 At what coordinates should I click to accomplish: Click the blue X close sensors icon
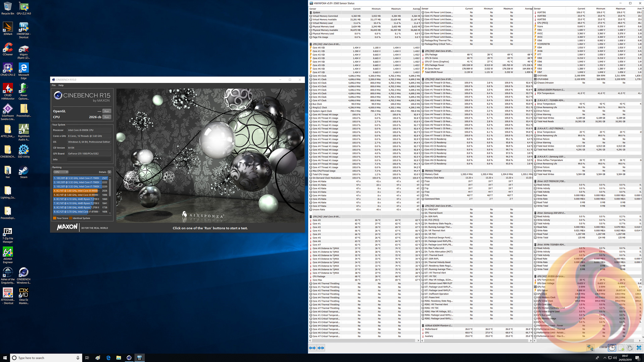click(639, 348)
